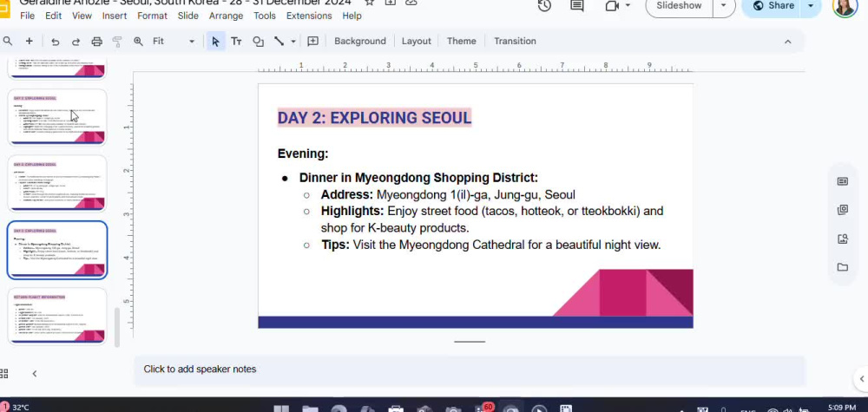
Task: Select the text box tool
Action: [x=236, y=41]
